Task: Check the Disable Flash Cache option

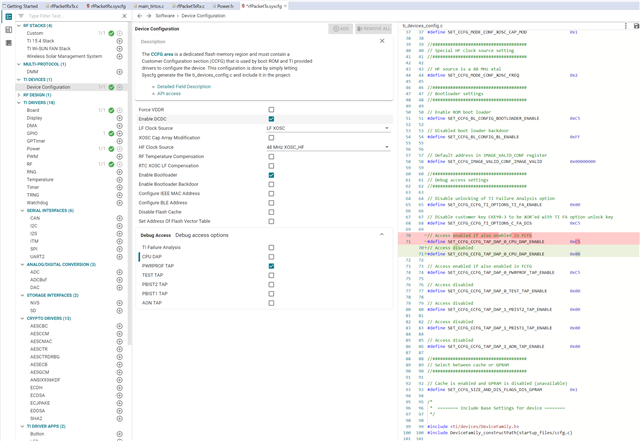Action: (271, 212)
